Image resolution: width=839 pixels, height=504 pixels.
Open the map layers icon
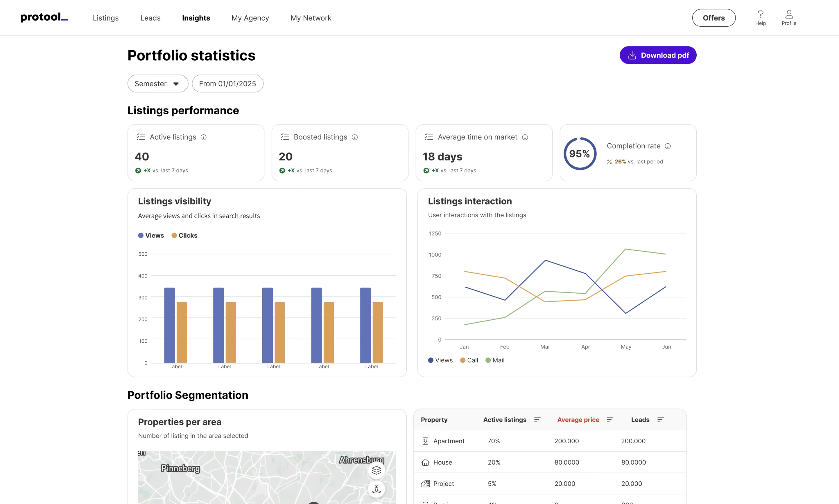pyautogui.click(x=376, y=470)
